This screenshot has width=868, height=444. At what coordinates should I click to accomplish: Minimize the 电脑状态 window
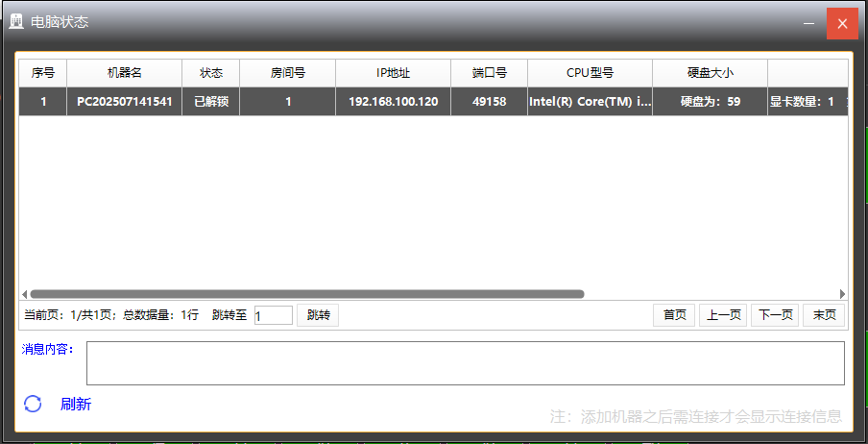point(809,23)
